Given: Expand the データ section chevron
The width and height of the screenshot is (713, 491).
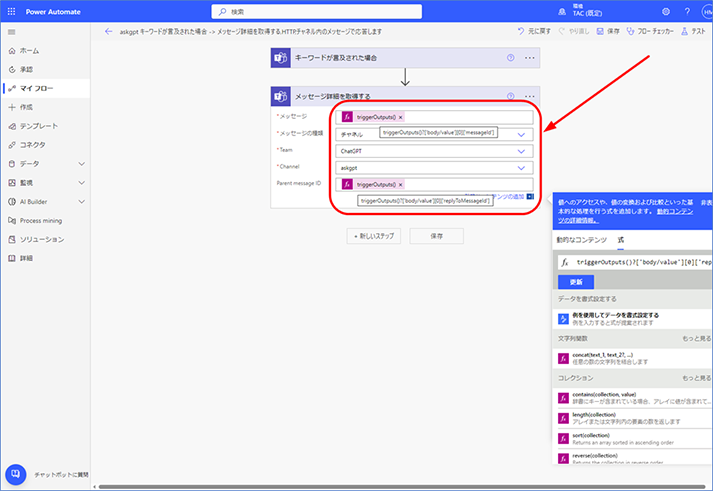Looking at the screenshot, I should coord(82,164).
